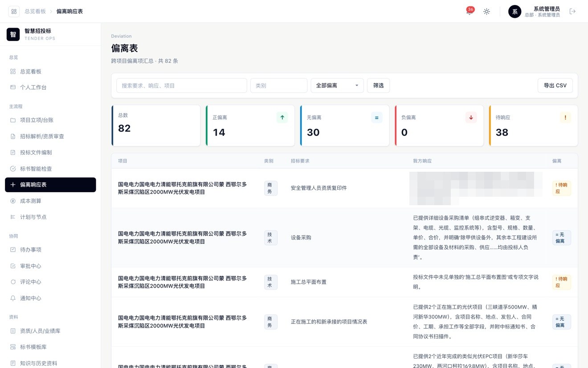Click the 项目立项/台账 folder icon
588x368 pixels.
click(13, 120)
